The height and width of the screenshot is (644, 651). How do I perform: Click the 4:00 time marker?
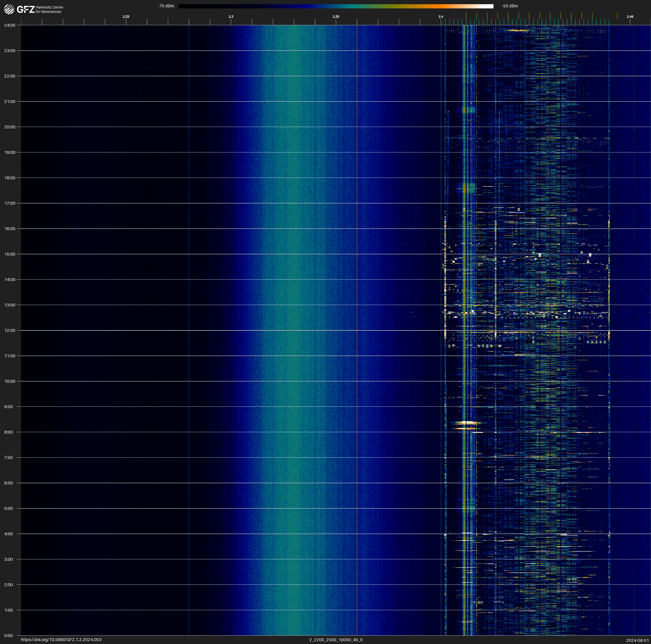tap(8, 534)
